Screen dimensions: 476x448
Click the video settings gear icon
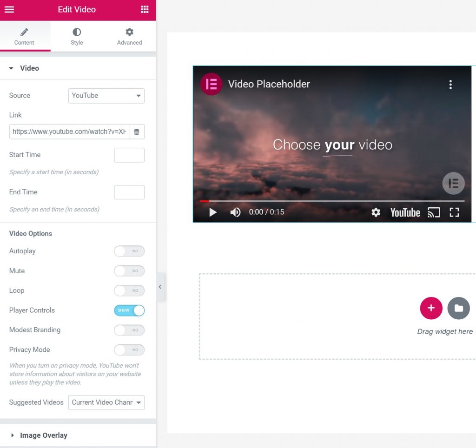pyautogui.click(x=376, y=212)
